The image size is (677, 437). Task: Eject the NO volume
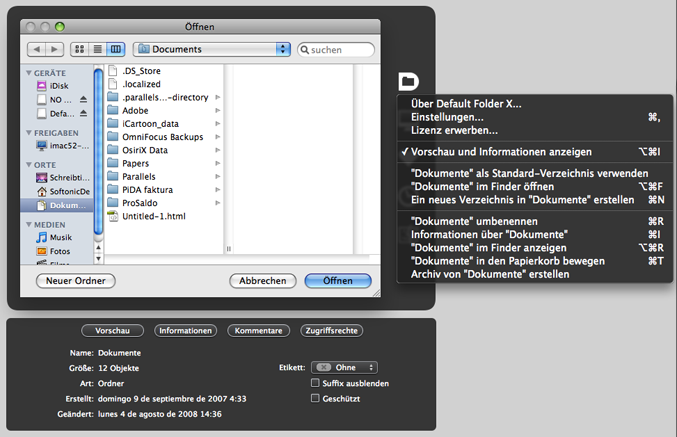click(x=83, y=100)
